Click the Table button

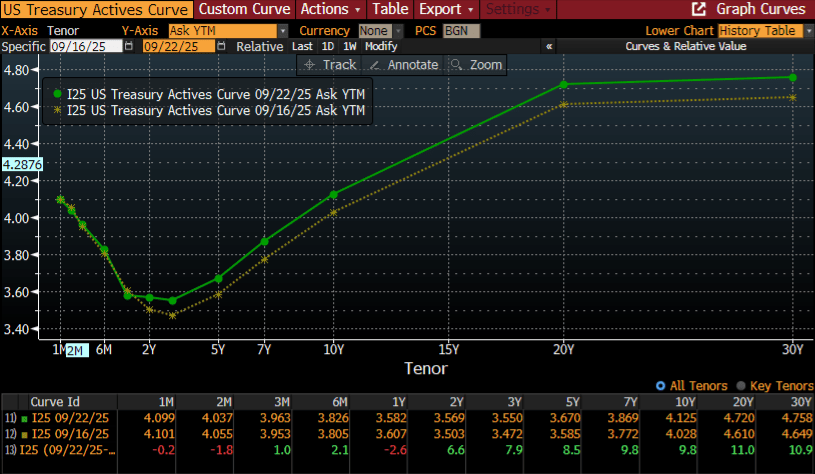click(390, 8)
